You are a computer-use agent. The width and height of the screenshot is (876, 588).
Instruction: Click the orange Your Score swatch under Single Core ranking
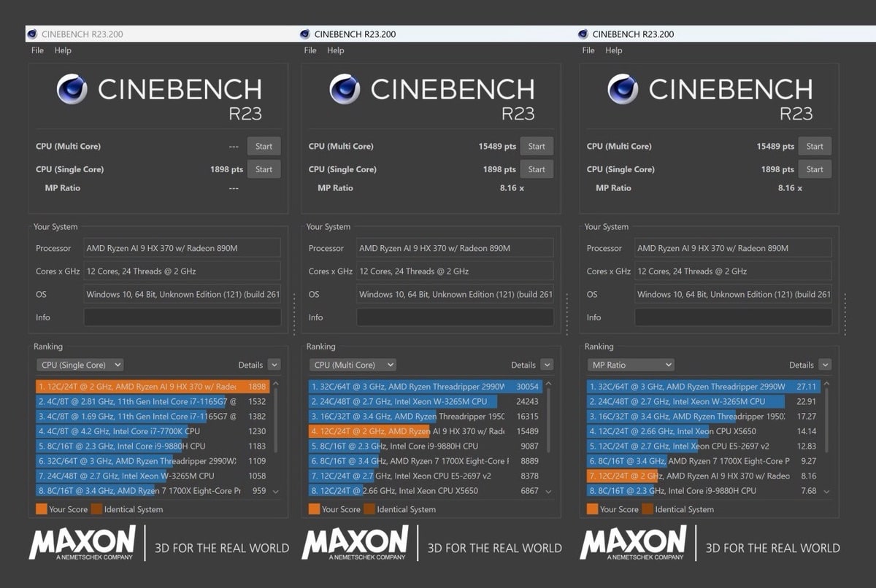click(41, 509)
